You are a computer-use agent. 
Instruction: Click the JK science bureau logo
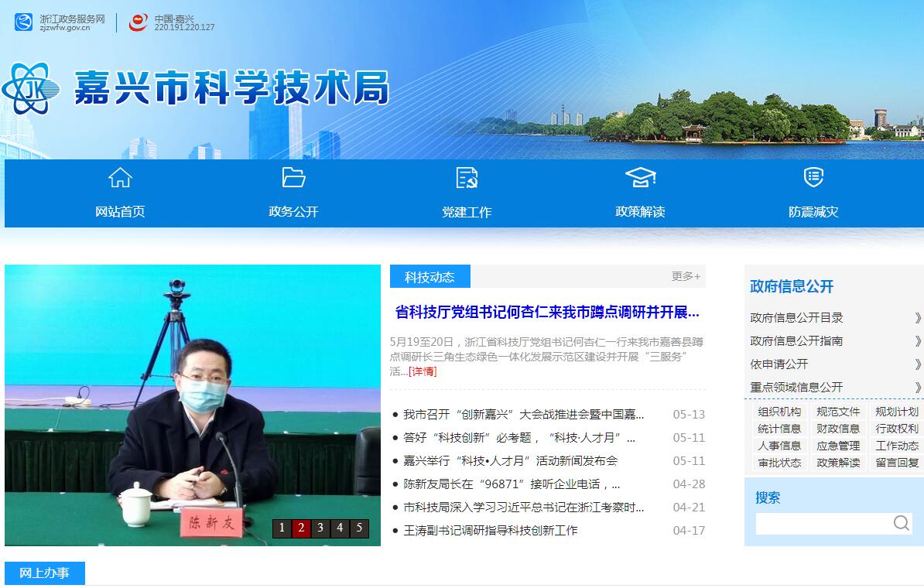point(33,90)
